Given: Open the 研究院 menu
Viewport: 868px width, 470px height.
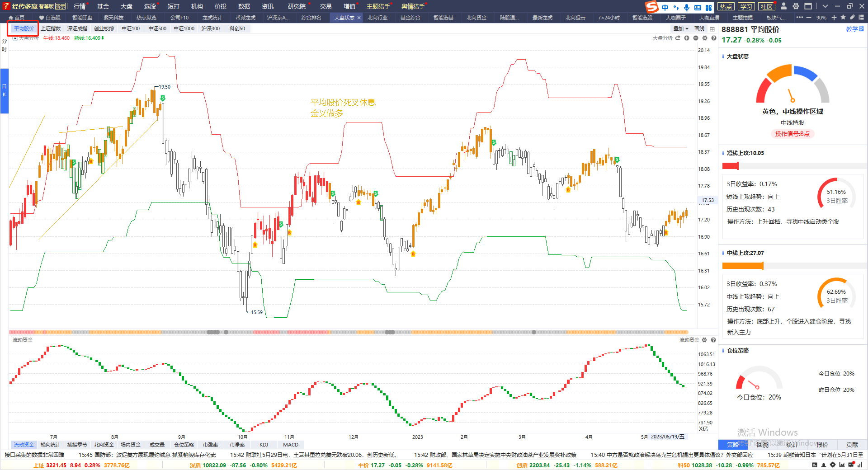Looking at the screenshot, I should pos(297,6).
